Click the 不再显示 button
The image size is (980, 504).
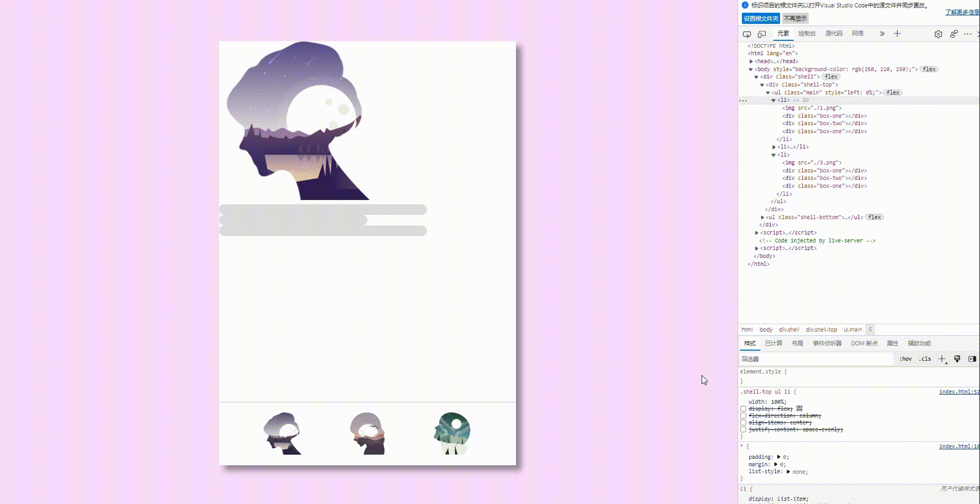pyautogui.click(x=795, y=19)
